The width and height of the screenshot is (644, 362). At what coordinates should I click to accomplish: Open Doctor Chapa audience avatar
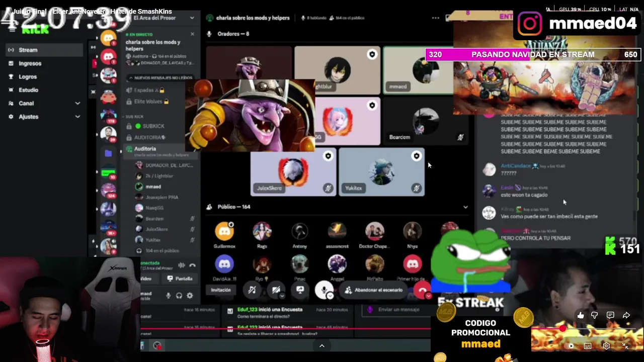pos(374,231)
